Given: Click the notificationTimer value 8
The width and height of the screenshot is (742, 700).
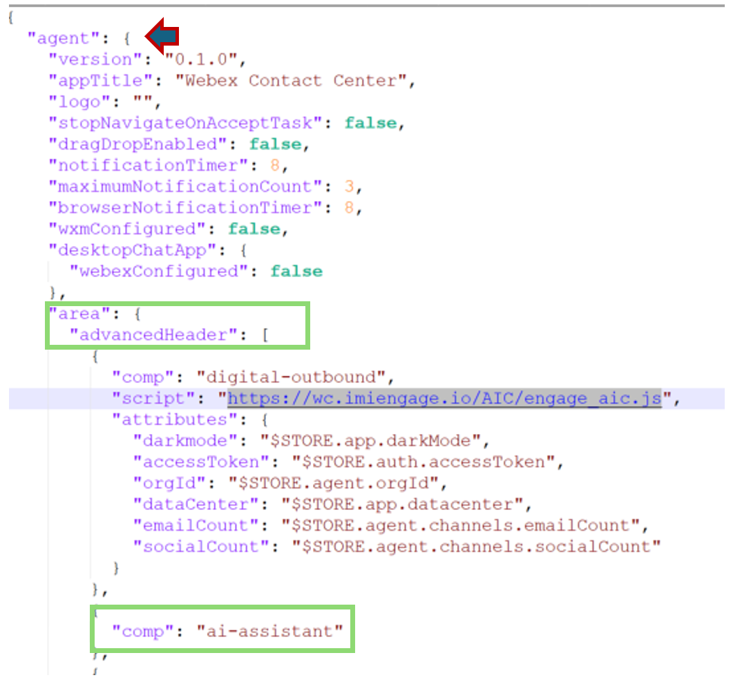Looking at the screenshot, I should pyautogui.click(x=276, y=166).
